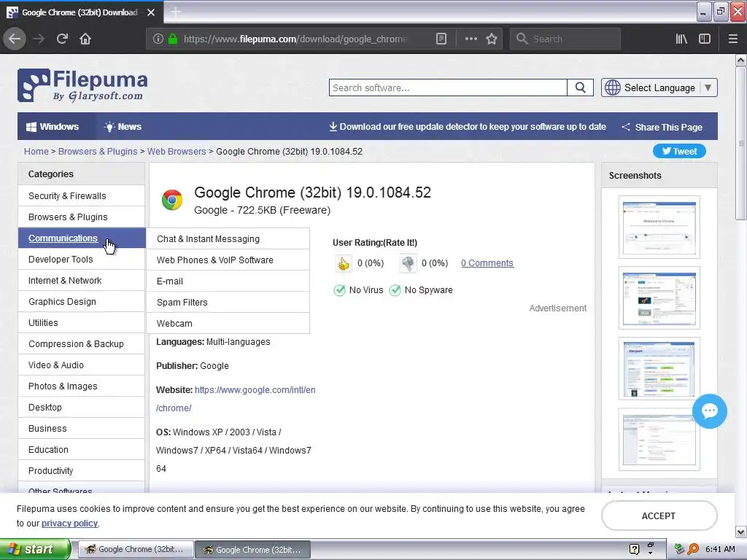
Task: Select Developer Tools category
Action: pos(82,260)
